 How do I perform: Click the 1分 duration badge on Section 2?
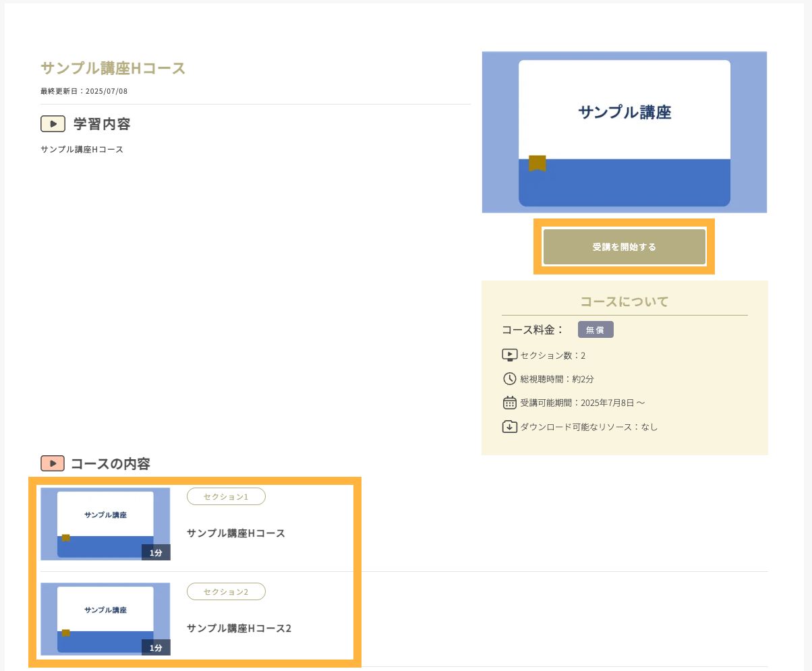click(x=156, y=647)
